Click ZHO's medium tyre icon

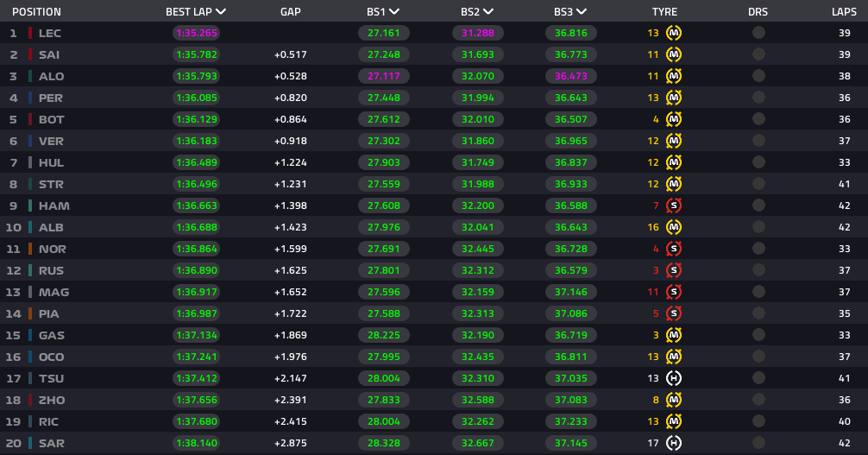tap(673, 400)
